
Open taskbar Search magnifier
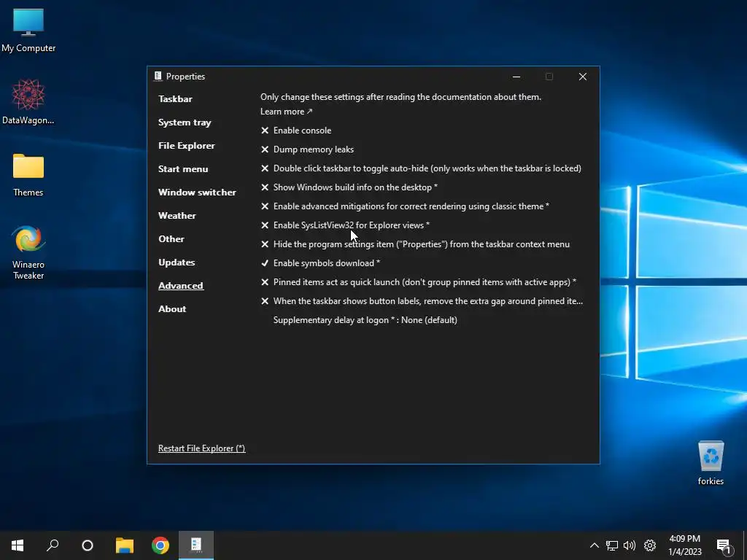[53, 545]
